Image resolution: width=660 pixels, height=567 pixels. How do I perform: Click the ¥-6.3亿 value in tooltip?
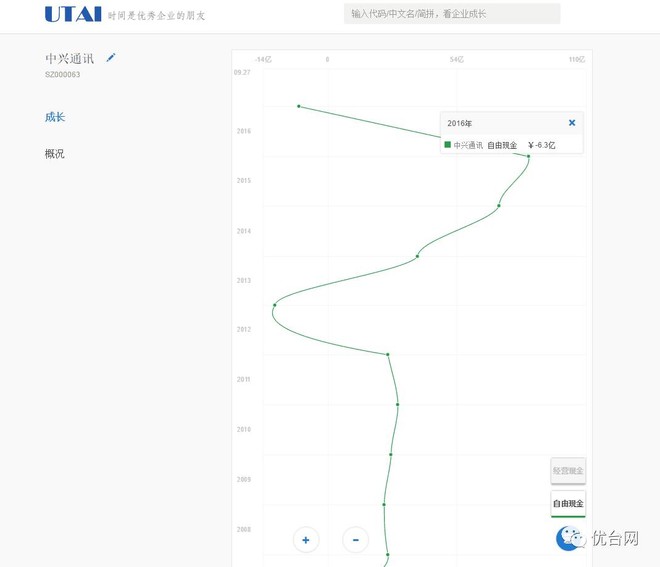(x=542, y=145)
